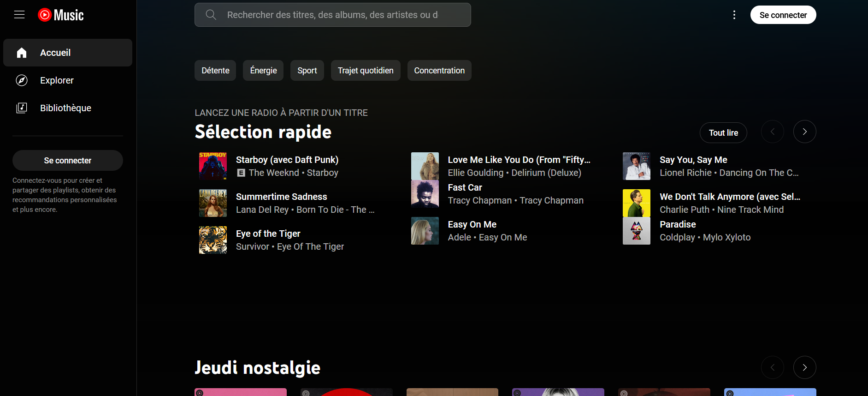Click previous arrow in Sélection rapide
Viewport: 868px width, 396px height.
[x=772, y=132]
